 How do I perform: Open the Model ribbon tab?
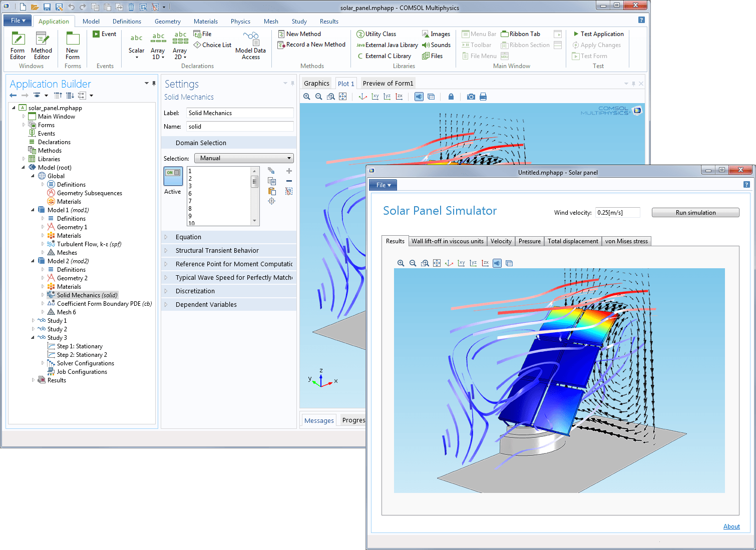coord(91,22)
